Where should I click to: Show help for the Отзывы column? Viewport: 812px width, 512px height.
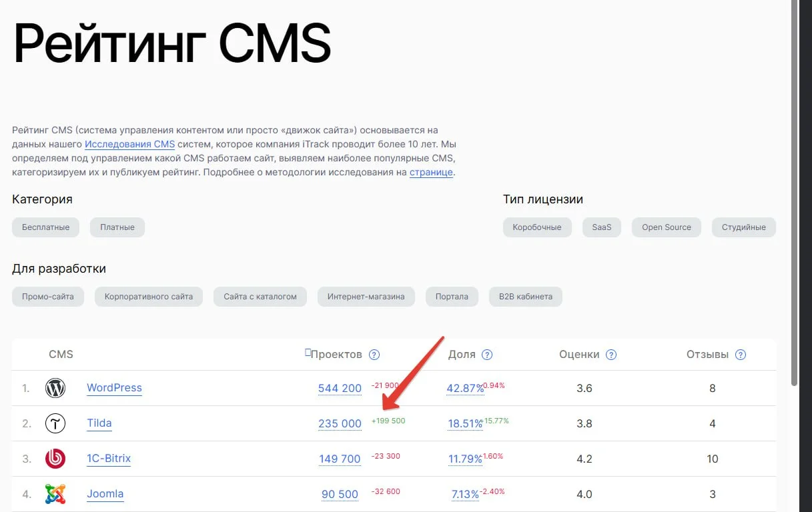pyautogui.click(x=741, y=355)
